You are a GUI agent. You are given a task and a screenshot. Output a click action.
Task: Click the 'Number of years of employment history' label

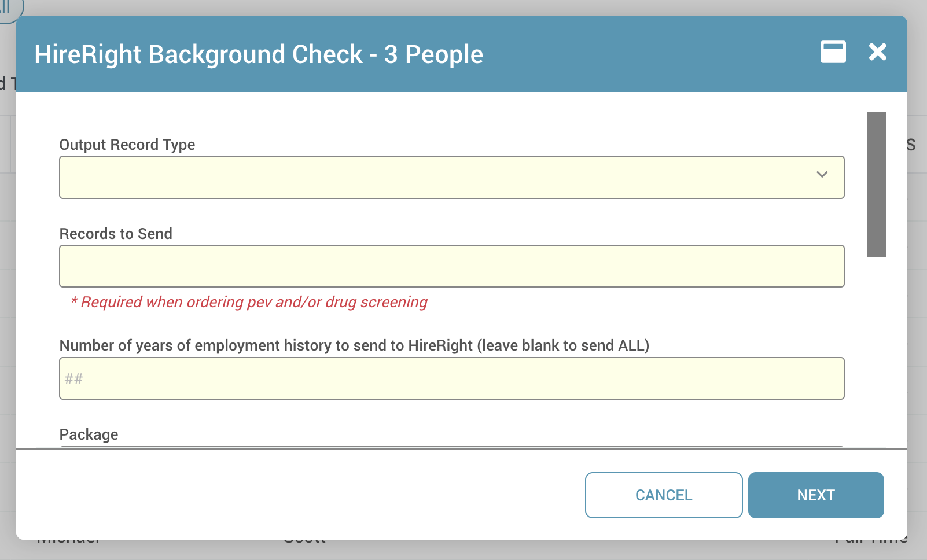(x=354, y=345)
